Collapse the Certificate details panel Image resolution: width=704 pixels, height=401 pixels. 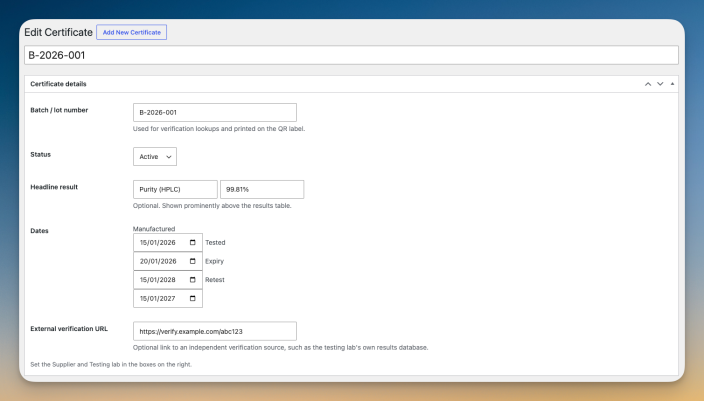(x=672, y=84)
